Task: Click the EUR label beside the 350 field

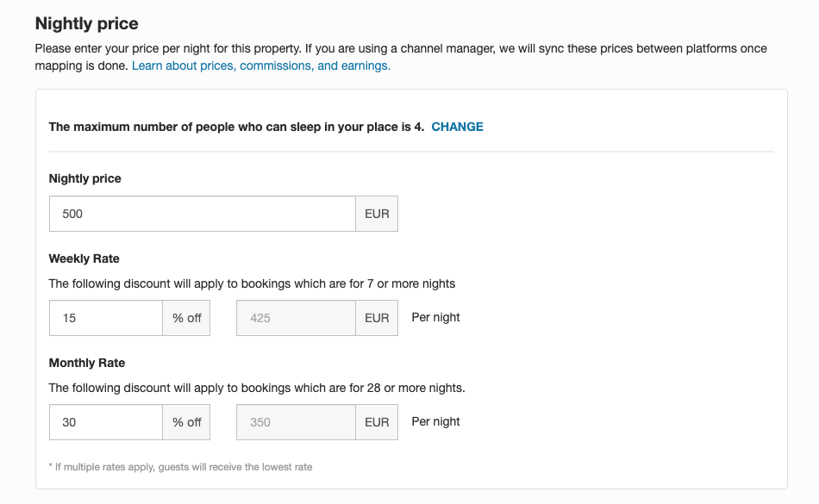Action: (x=377, y=422)
